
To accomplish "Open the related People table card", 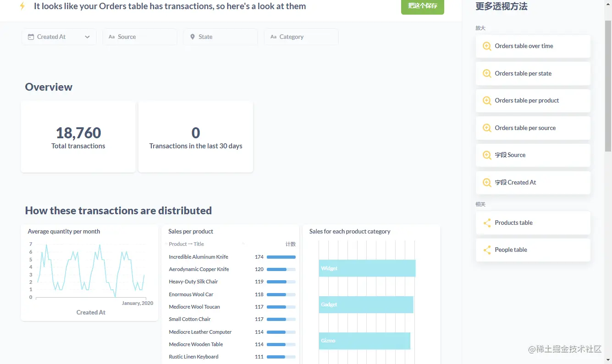I will [533, 250].
